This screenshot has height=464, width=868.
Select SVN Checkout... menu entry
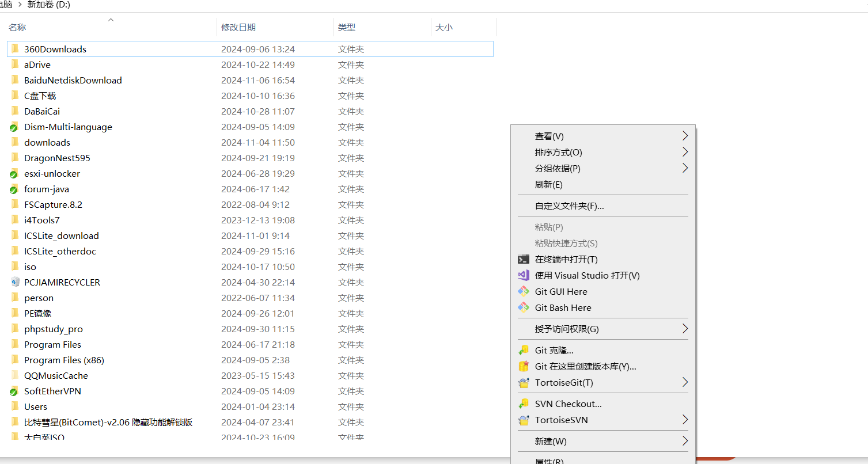click(x=603, y=404)
